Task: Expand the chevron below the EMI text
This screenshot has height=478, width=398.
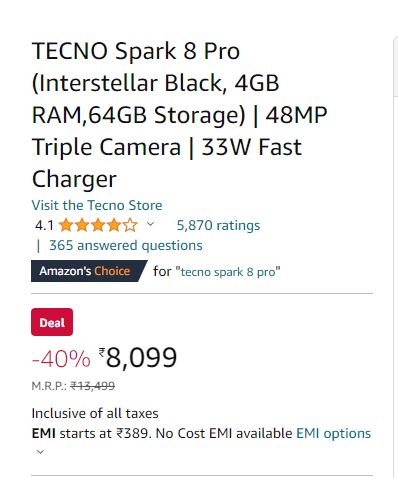Action: point(40,452)
